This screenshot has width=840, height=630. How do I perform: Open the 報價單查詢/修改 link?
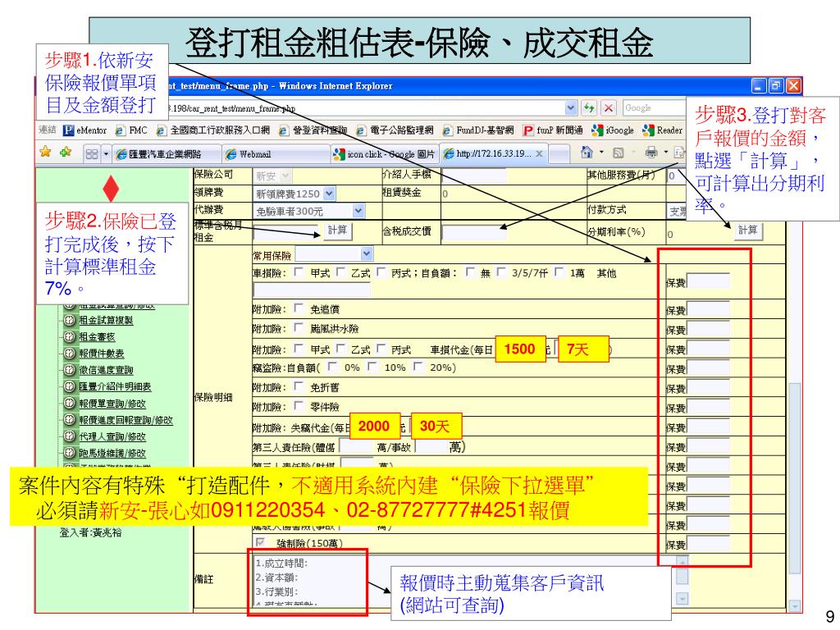coord(112,404)
